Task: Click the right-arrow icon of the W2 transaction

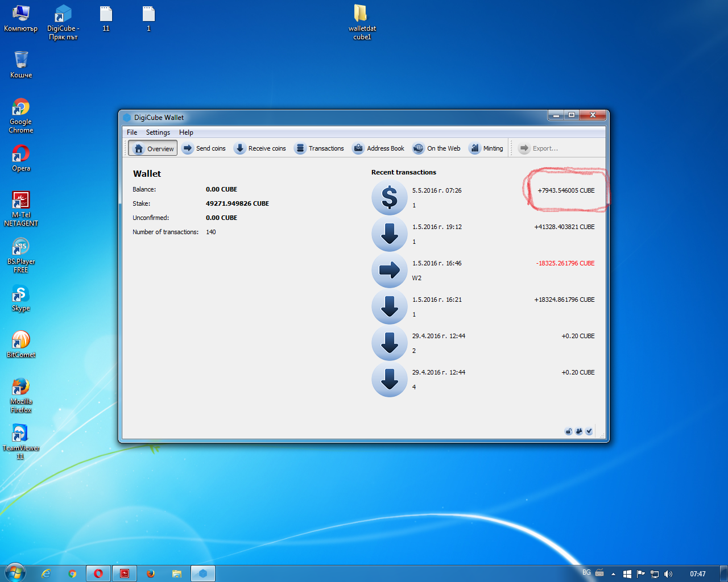Action: tap(390, 270)
